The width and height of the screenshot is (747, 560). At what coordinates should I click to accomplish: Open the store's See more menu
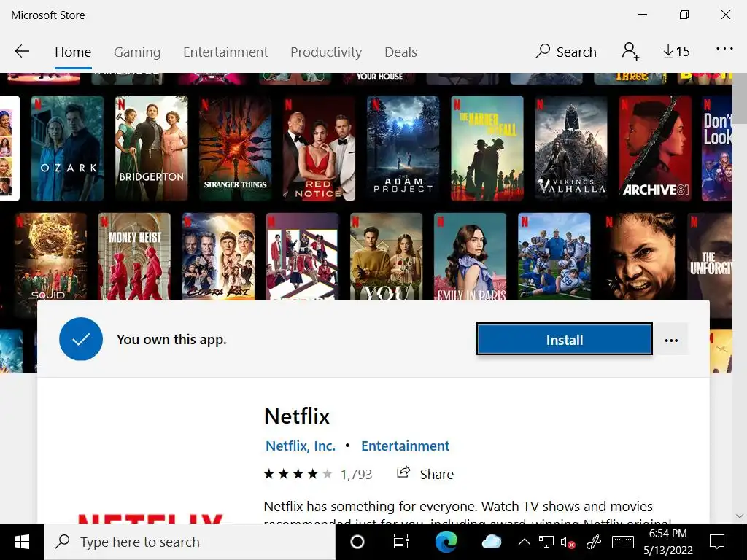[x=724, y=49]
